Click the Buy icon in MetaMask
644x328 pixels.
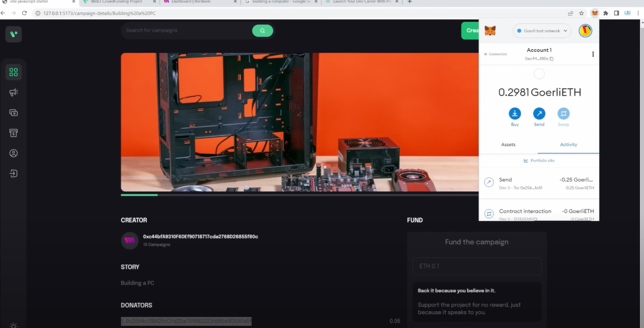coord(515,114)
